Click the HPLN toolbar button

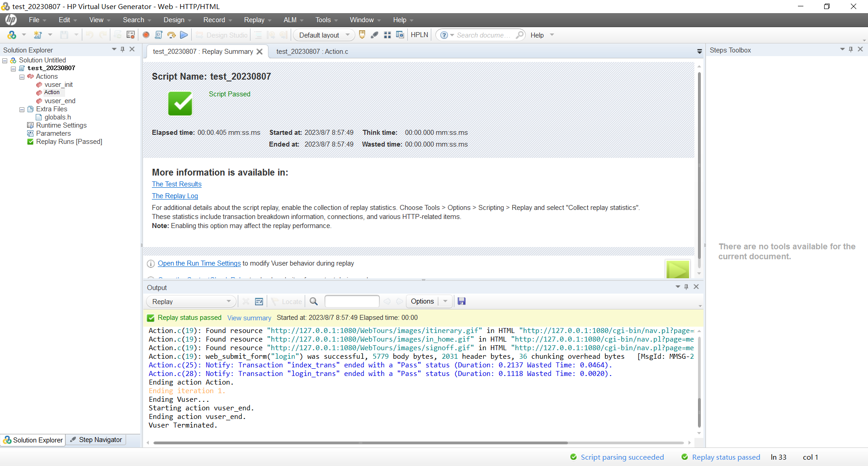pos(420,35)
